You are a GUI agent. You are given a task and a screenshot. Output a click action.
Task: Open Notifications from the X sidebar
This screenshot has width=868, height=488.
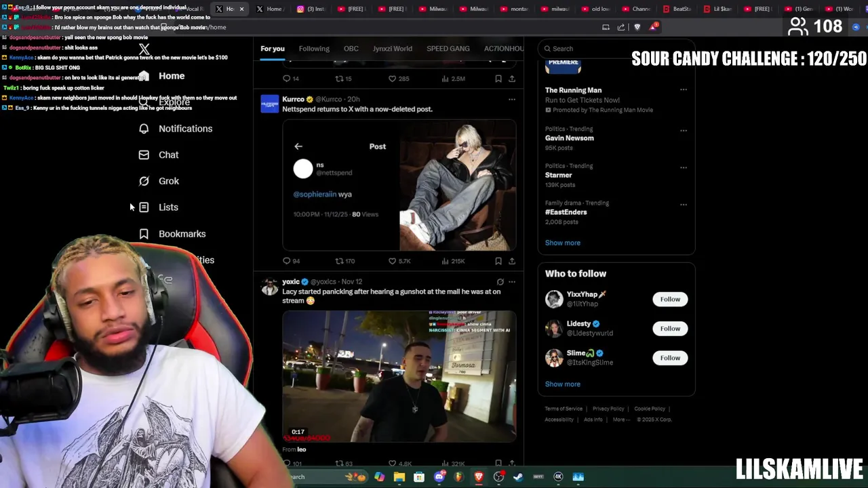(x=176, y=129)
